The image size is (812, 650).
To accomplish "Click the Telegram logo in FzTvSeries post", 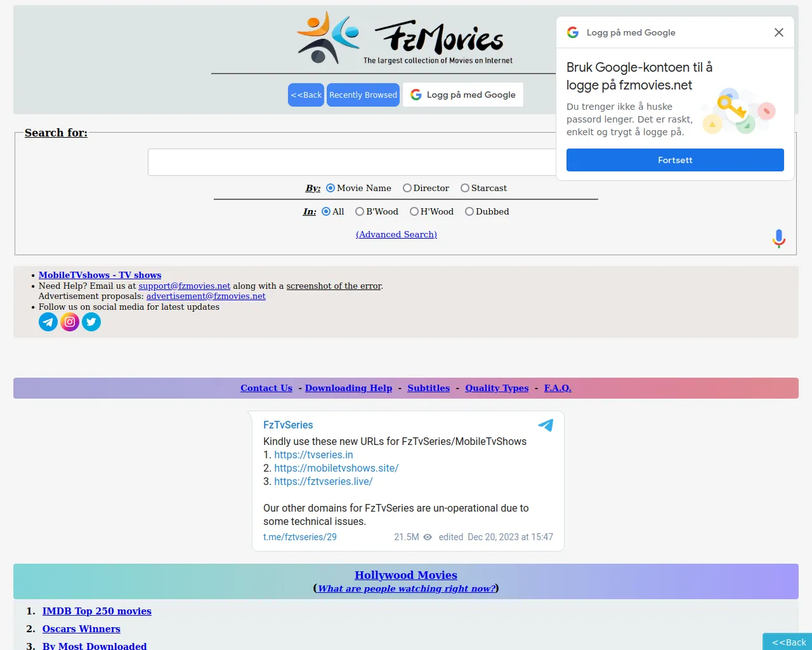I will [546, 425].
